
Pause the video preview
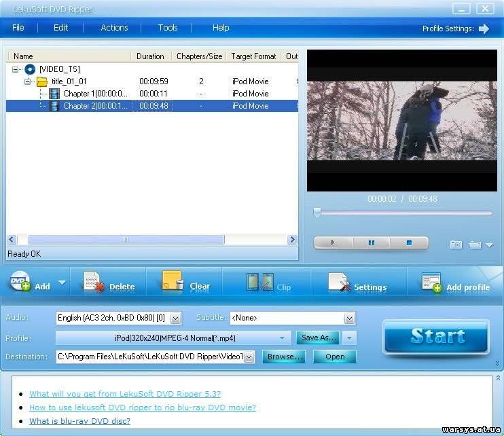372,242
